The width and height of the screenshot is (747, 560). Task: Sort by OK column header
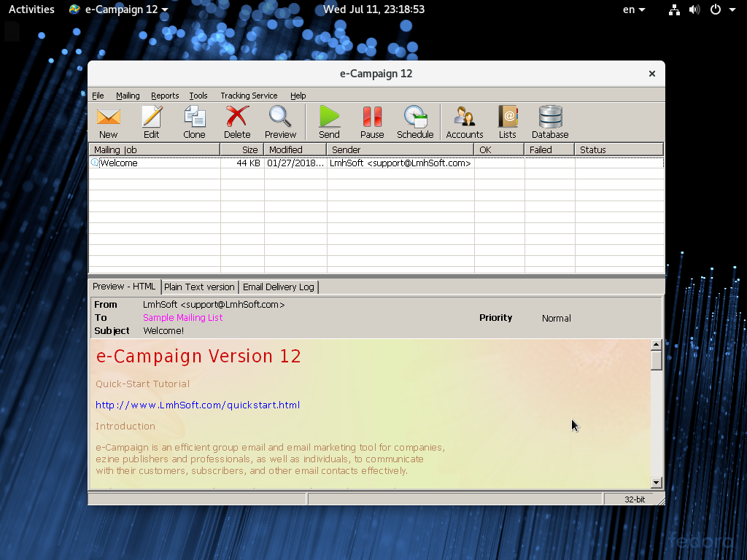pyautogui.click(x=499, y=149)
